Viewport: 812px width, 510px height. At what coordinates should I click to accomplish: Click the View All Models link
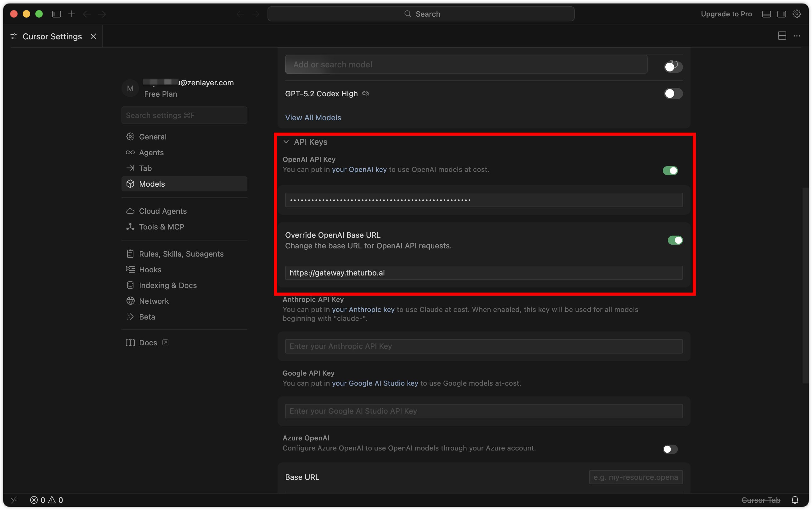click(313, 118)
